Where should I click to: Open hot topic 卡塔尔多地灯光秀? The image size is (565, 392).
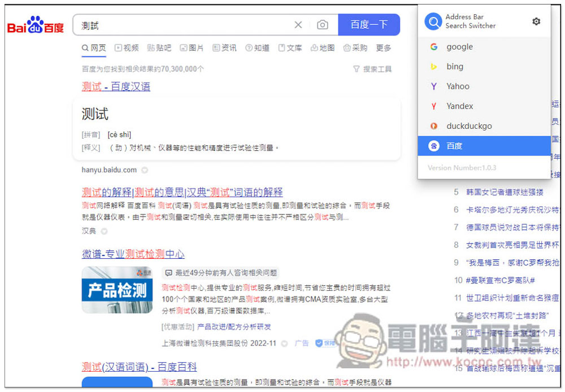tap(512, 210)
